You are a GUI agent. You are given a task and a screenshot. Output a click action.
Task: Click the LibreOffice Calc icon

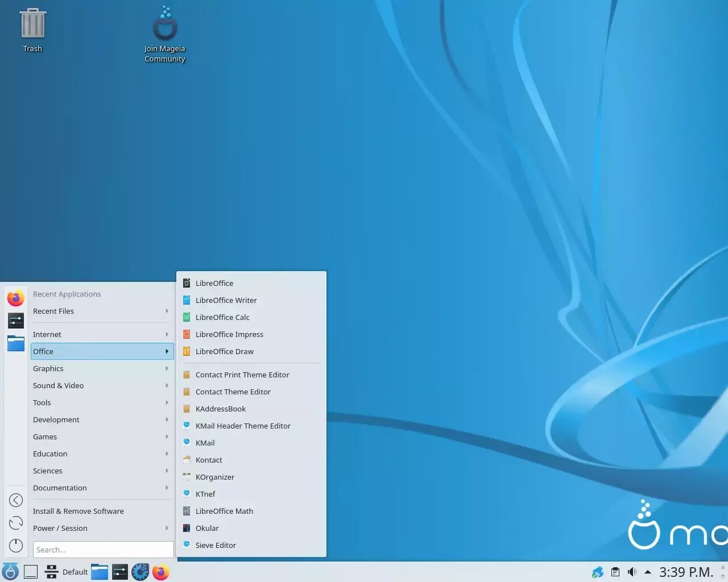coord(187,317)
